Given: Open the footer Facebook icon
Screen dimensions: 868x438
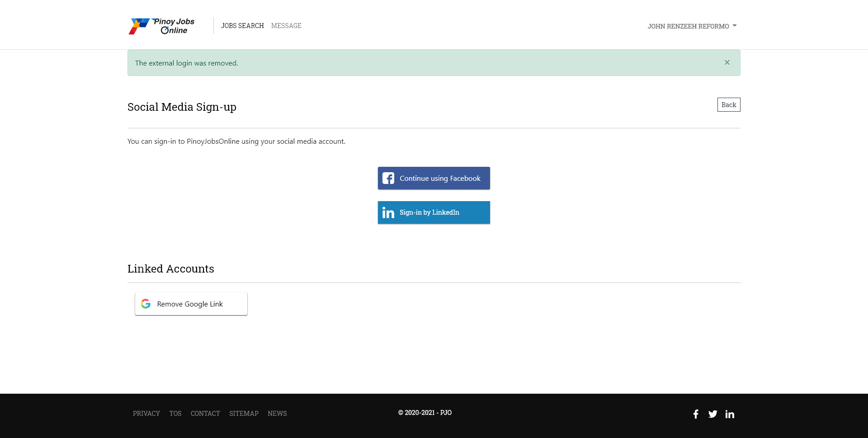Looking at the screenshot, I should tap(696, 414).
